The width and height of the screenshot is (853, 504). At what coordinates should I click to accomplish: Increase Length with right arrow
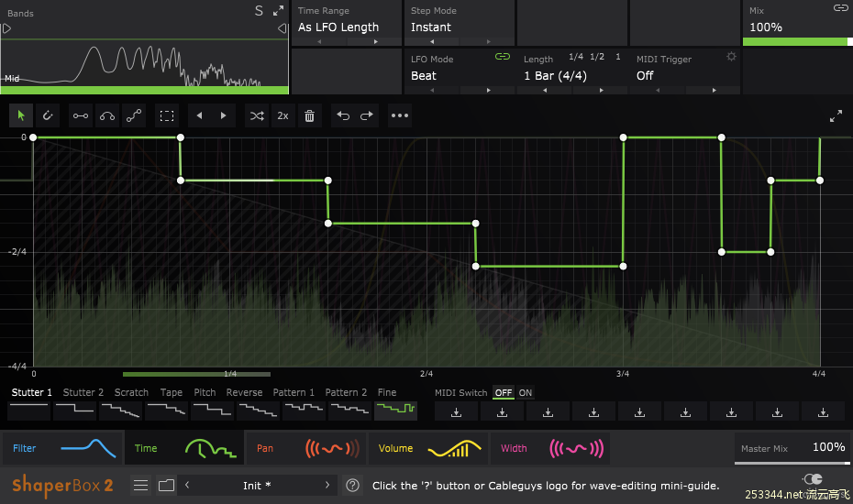[601, 90]
